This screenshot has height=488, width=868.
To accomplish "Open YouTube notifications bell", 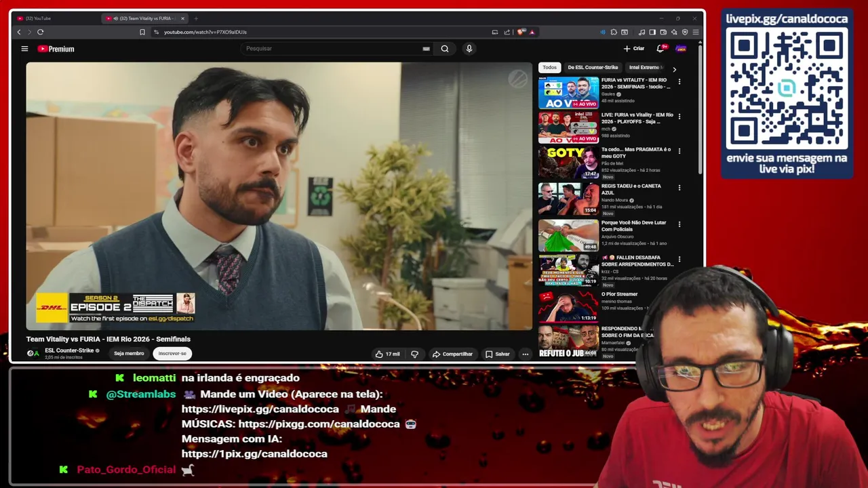I will (x=660, y=49).
